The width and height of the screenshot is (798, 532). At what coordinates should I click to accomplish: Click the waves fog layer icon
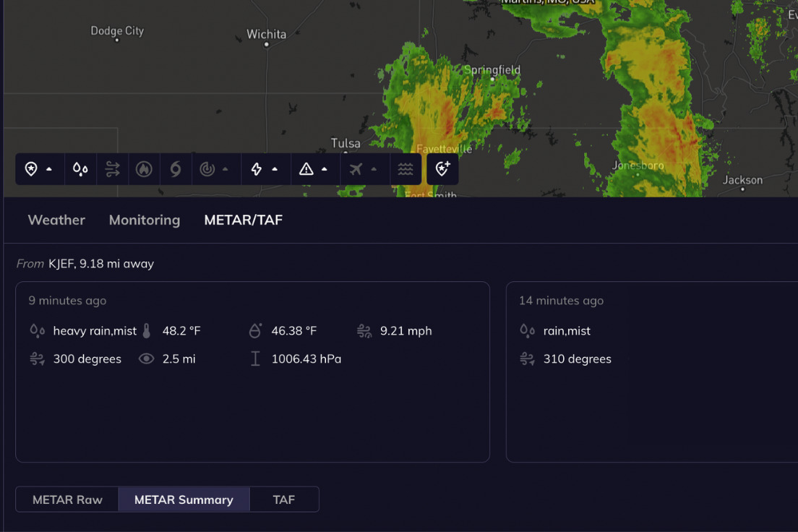[406, 168]
